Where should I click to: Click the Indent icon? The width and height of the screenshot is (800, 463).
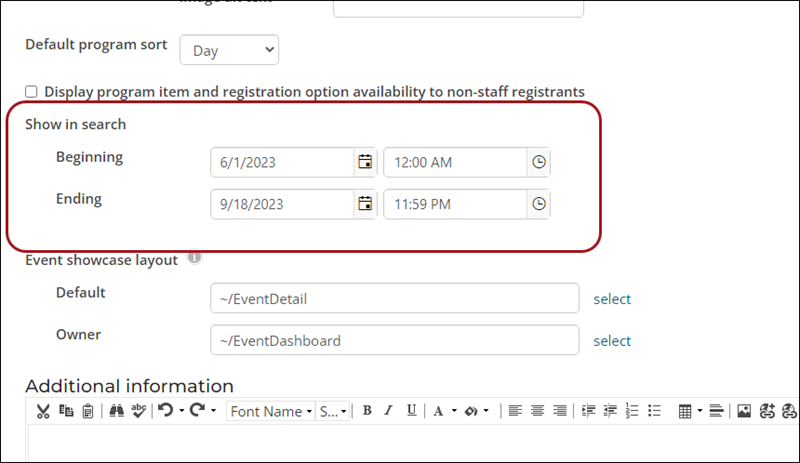coord(588,410)
